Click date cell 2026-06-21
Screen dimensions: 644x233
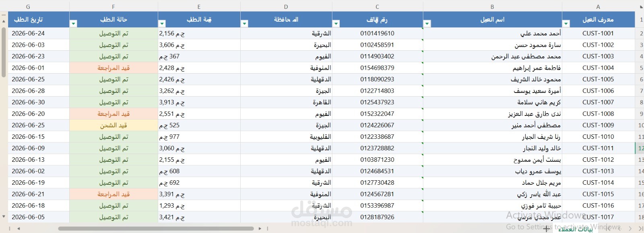pyautogui.click(x=39, y=194)
